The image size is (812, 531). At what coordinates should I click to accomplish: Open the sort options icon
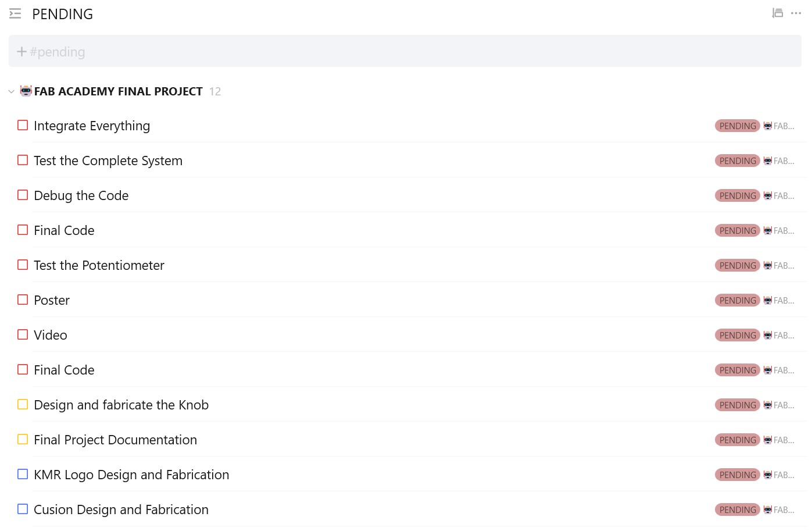click(777, 13)
